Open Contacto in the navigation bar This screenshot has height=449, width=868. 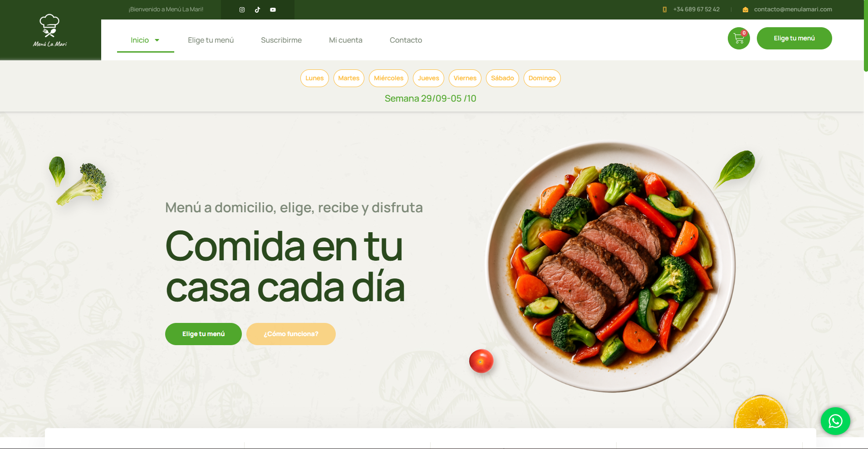[406, 40]
